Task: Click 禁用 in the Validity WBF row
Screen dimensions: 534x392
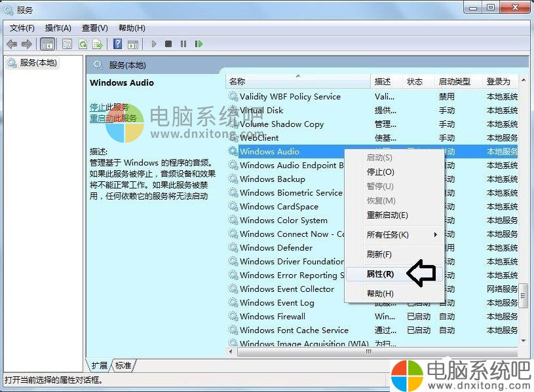Action: [446, 96]
